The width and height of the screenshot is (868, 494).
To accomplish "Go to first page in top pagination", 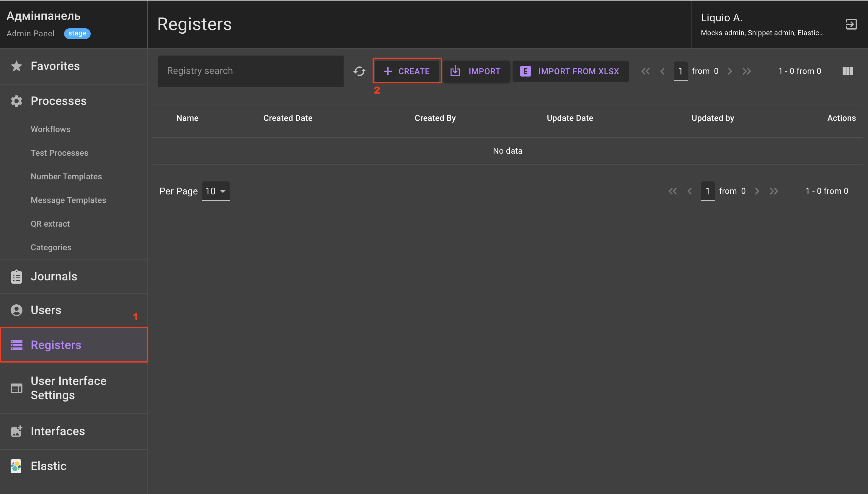I will [x=645, y=71].
